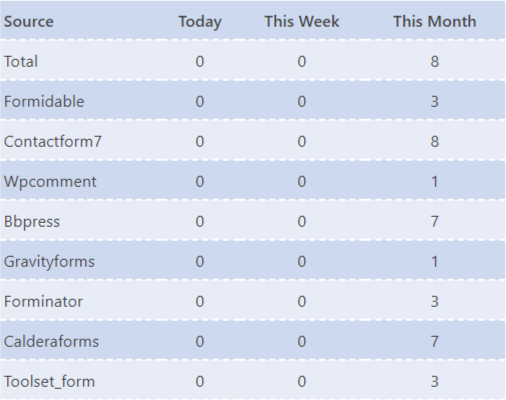Screen dimensions: 506x400
Task: Click Gravityforms' This Week value
Action: pyautogui.click(x=302, y=262)
